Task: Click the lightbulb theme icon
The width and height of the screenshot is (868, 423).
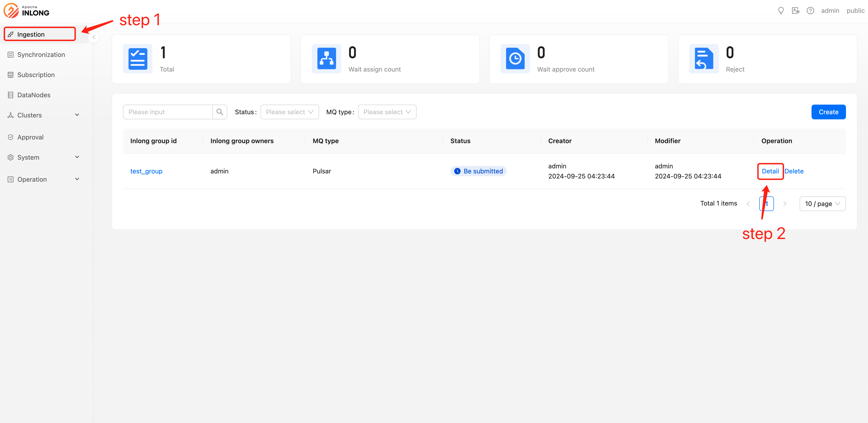Action: [x=781, y=11]
